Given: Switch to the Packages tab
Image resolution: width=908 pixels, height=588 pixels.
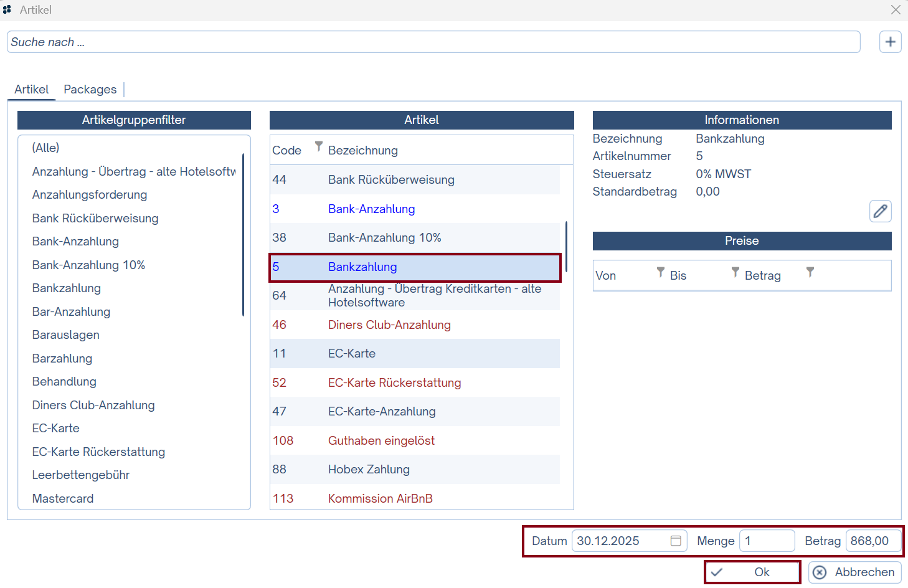Looking at the screenshot, I should tap(90, 90).
